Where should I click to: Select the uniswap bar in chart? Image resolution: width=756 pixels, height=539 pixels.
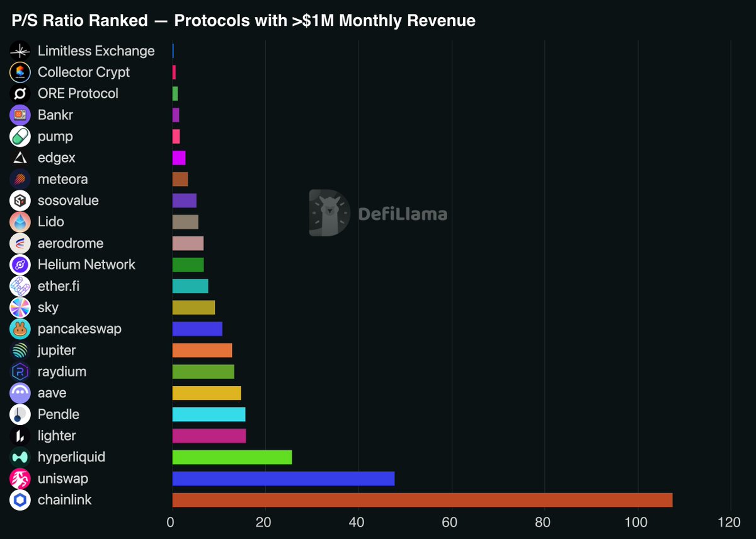pyautogui.click(x=283, y=478)
